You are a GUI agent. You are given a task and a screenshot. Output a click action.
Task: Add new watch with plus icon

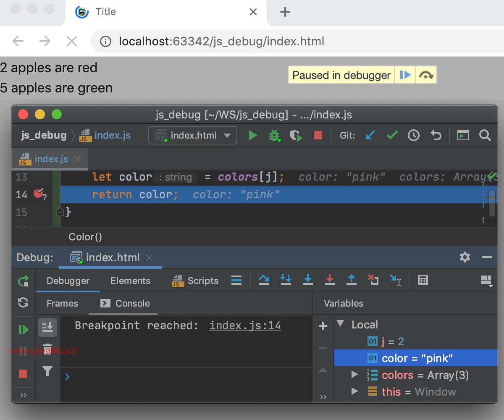tap(323, 326)
